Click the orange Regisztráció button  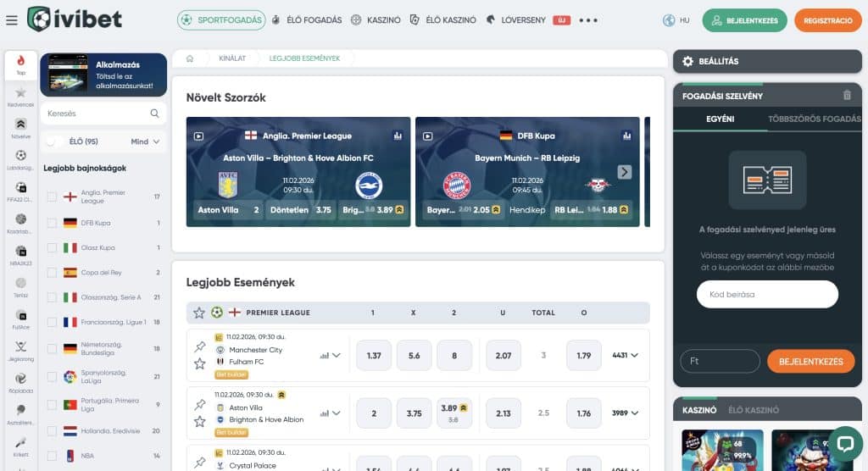827,20
